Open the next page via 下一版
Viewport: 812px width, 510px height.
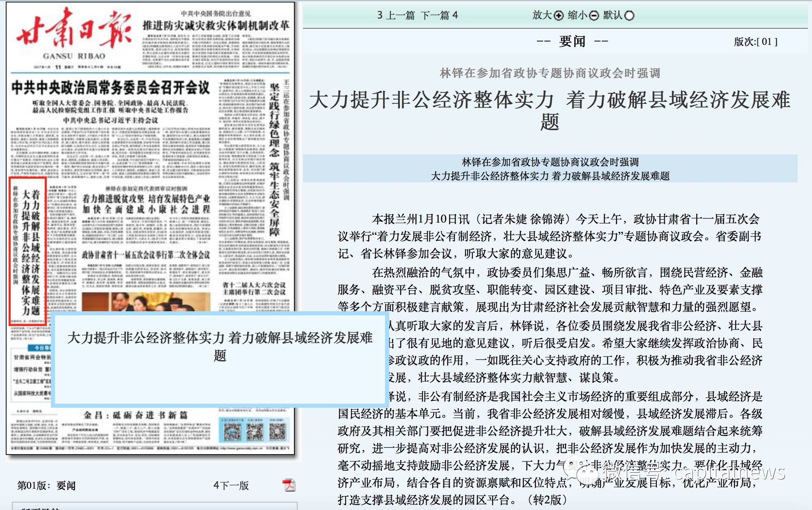[x=231, y=485]
